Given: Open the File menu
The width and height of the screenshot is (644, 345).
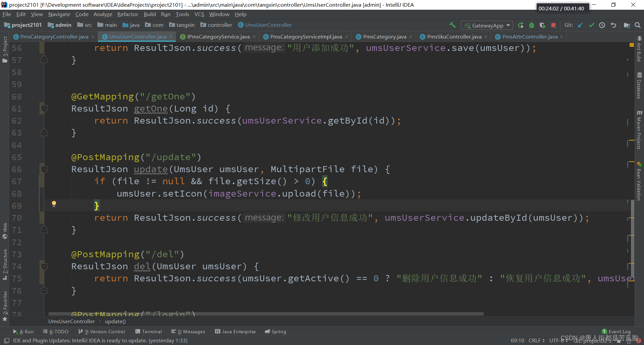Looking at the screenshot, I should pyautogui.click(x=7, y=14).
